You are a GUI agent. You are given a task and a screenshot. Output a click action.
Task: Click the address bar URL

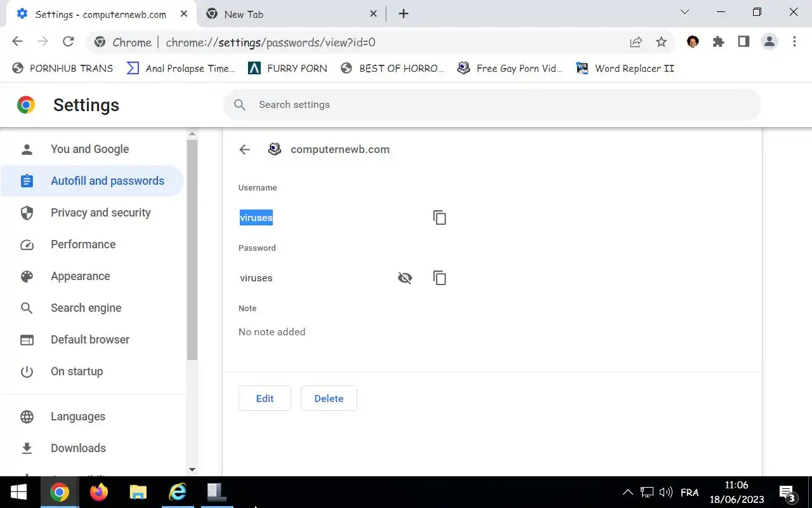coord(270,43)
